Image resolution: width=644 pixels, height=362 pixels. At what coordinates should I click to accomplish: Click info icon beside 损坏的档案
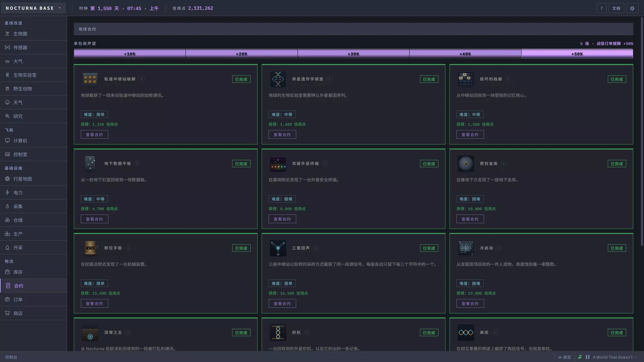coord(508,79)
